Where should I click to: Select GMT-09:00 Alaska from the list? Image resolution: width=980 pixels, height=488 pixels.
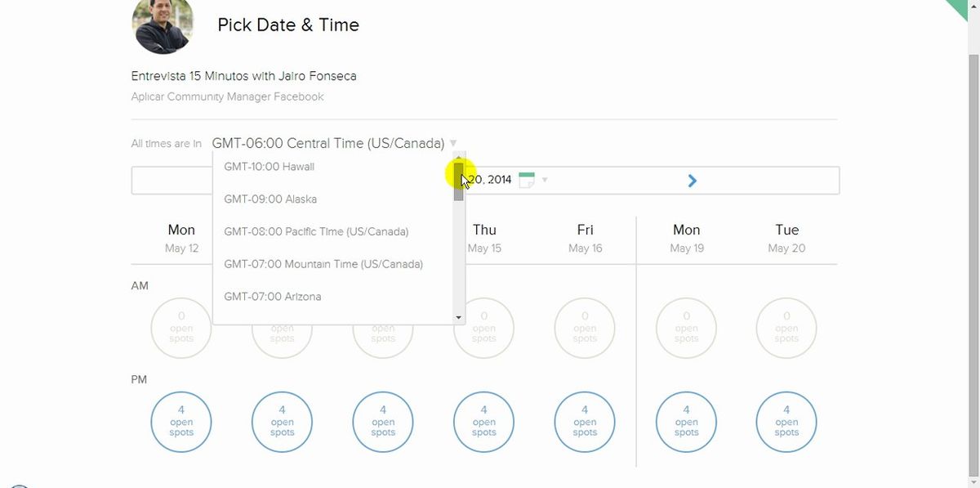[x=270, y=199]
